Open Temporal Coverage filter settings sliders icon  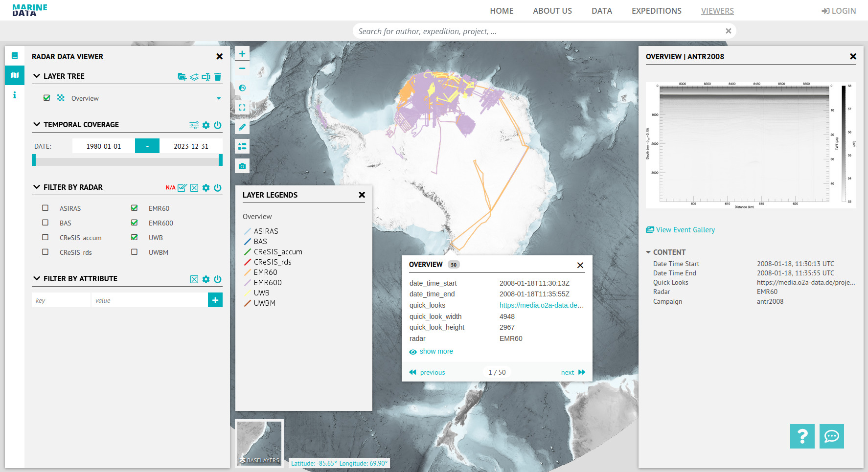pos(194,125)
